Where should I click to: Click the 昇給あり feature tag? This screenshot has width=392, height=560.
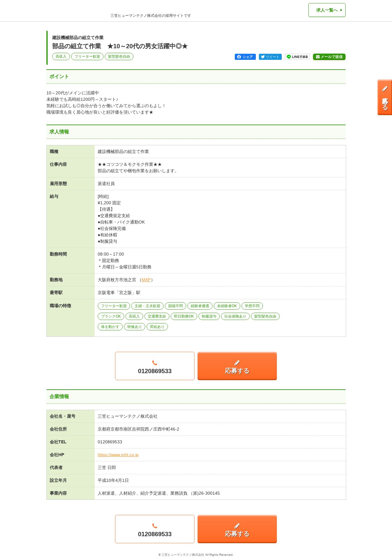pos(157,327)
